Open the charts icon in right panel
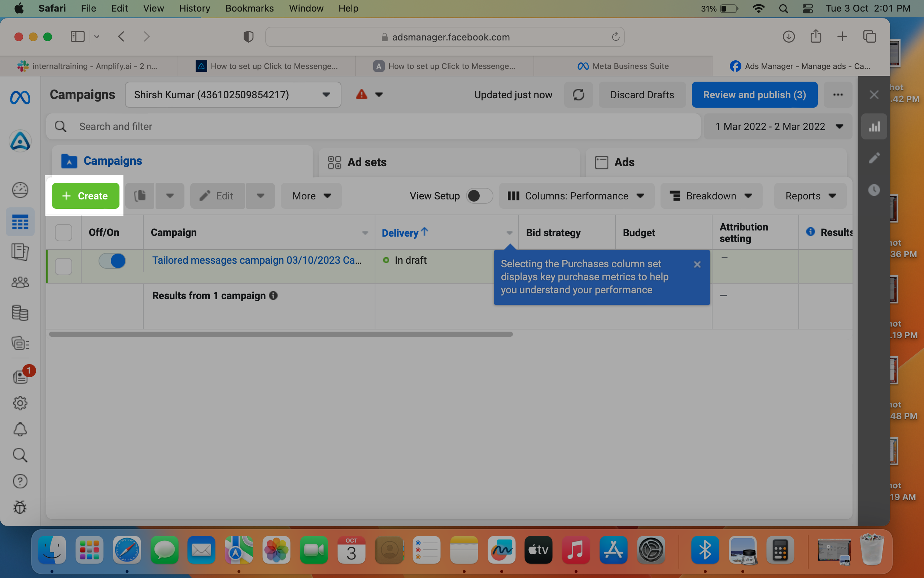The width and height of the screenshot is (924, 578). coord(874,126)
